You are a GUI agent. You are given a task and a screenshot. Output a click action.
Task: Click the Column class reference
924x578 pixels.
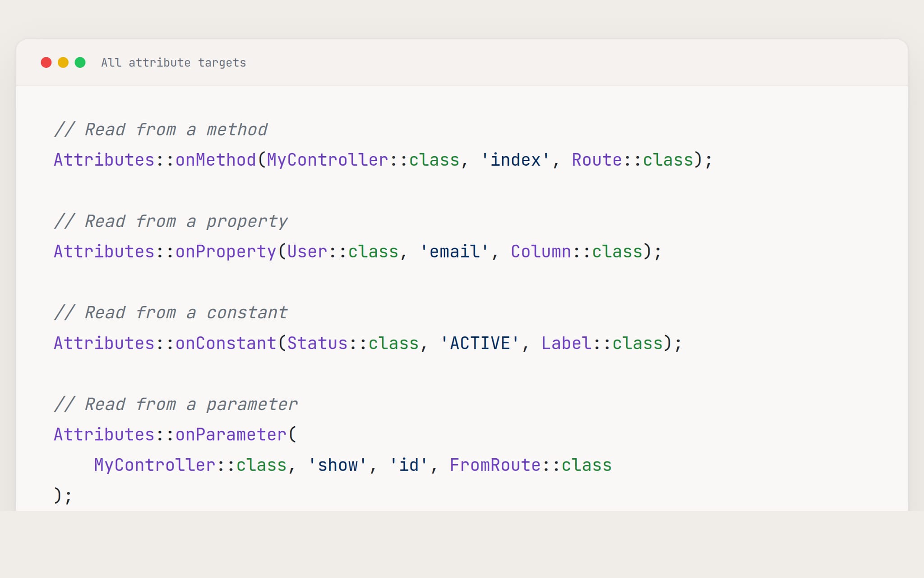point(541,252)
